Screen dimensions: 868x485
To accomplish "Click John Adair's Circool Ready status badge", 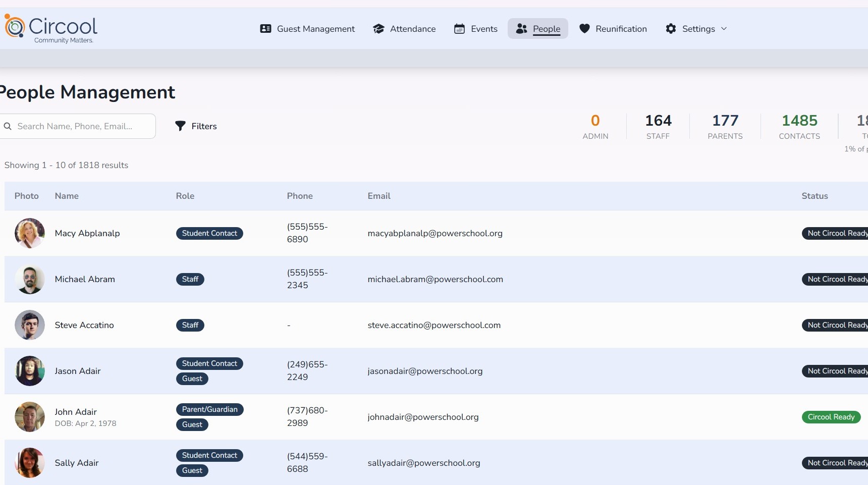I will [831, 417].
